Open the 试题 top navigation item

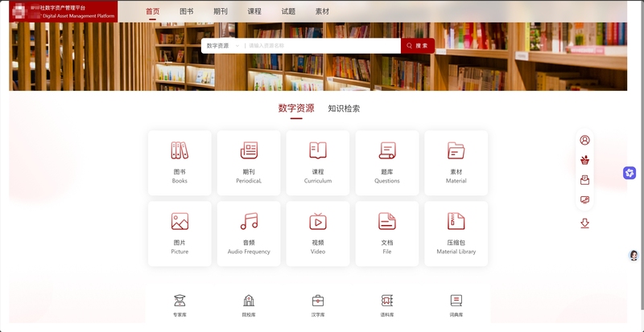click(288, 11)
